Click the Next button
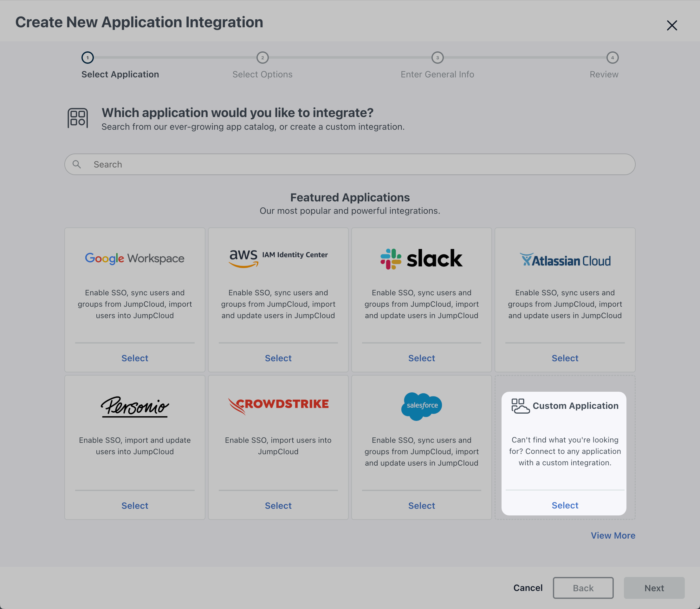This screenshot has width=700, height=609. coord(654,588)
